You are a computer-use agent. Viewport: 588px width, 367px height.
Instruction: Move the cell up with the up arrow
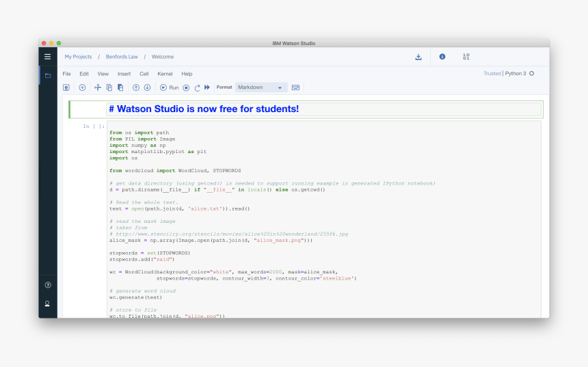point(136,87)
